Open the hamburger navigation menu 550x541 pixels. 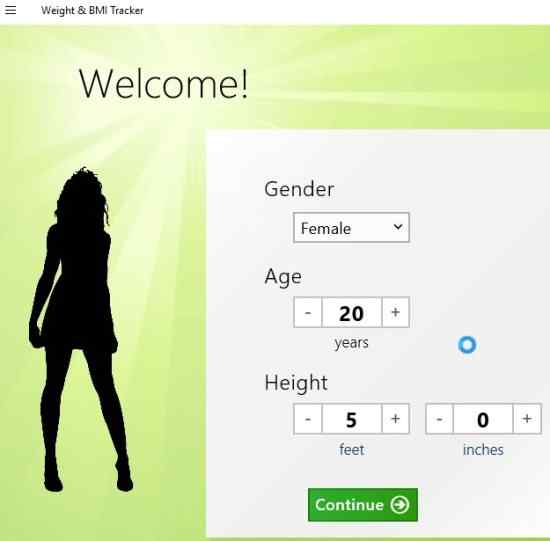coord(11,10)
